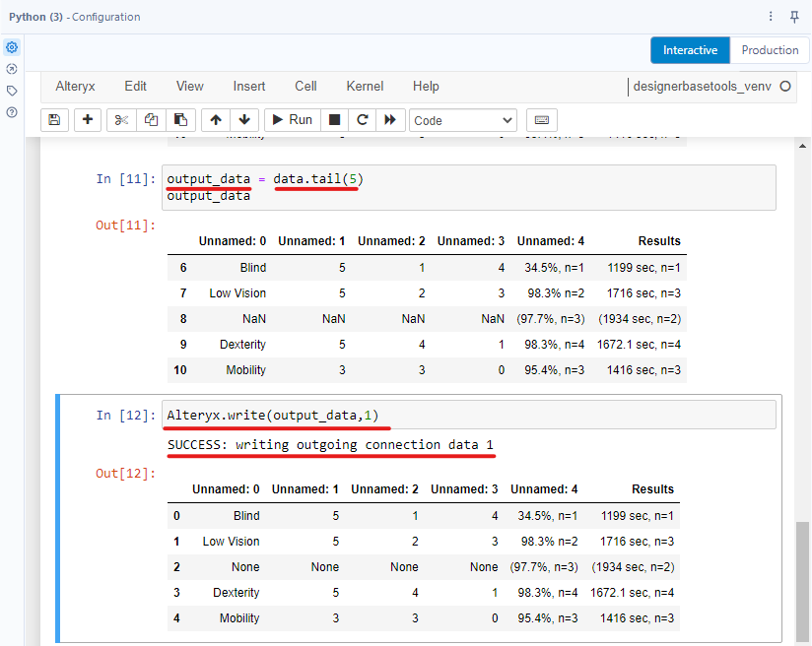Switch to Production mode
This screenshot has width=812, height=646.
tap(770, 50)
